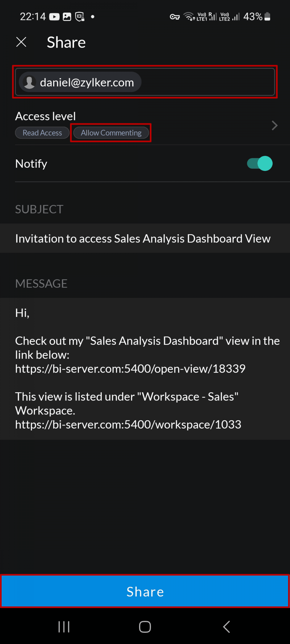Edit the invitation subject field

(143, 239)
